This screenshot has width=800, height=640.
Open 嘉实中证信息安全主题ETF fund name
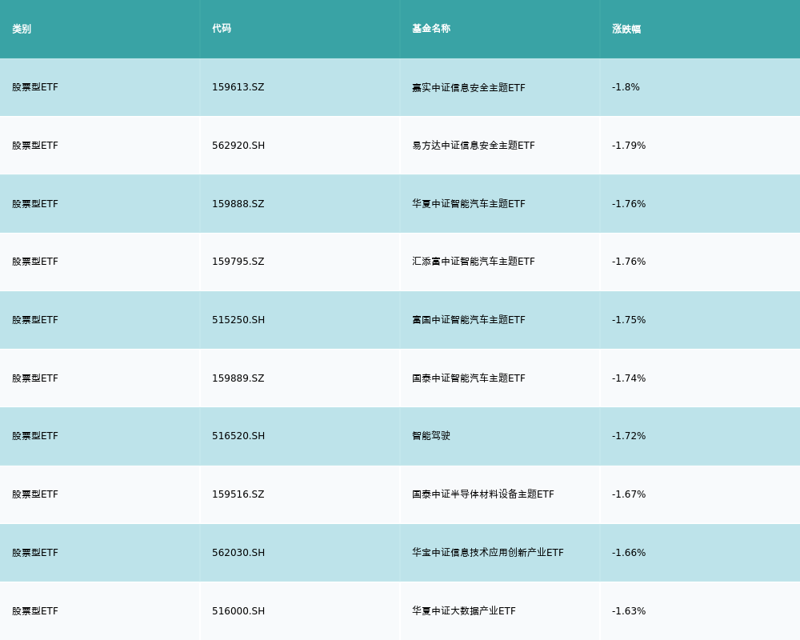click(468, 87)
